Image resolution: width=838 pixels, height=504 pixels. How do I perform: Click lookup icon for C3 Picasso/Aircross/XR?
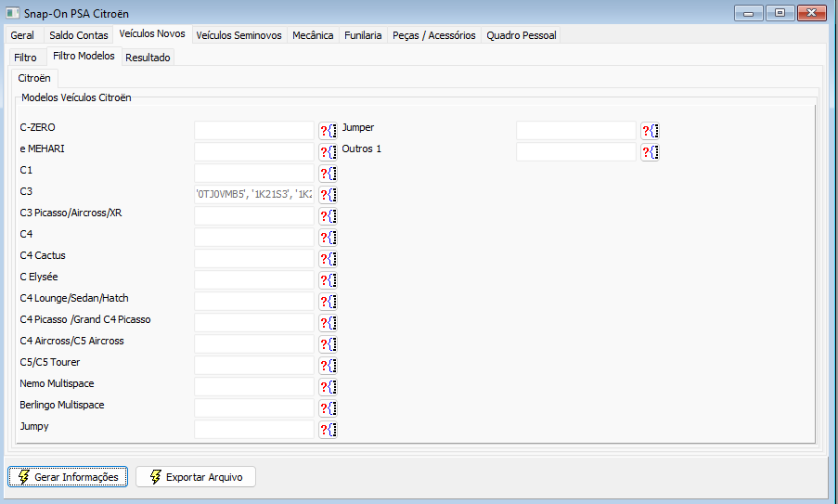329,216
